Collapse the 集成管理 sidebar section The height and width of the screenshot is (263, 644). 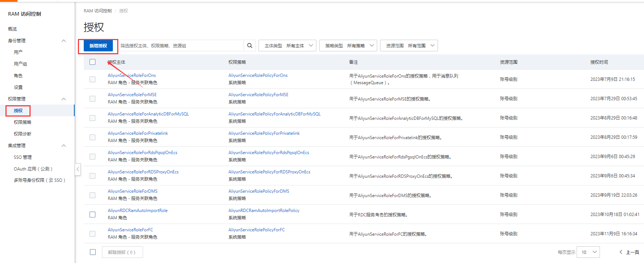(64, 146)
